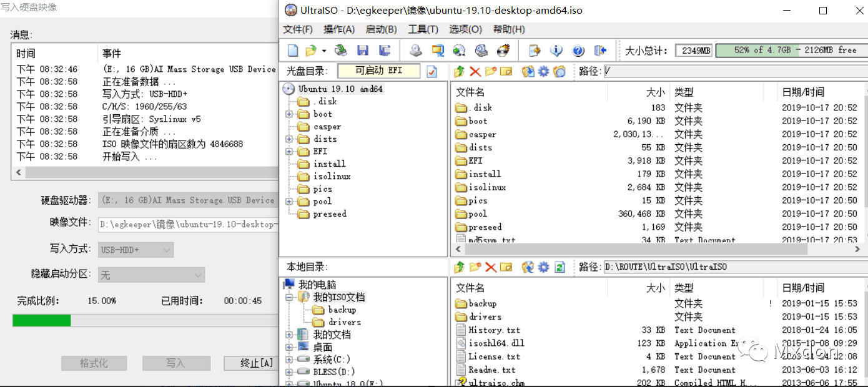Expand the 系统(C:) drive node
The image size is (868, 387).
tap(289, 360)
